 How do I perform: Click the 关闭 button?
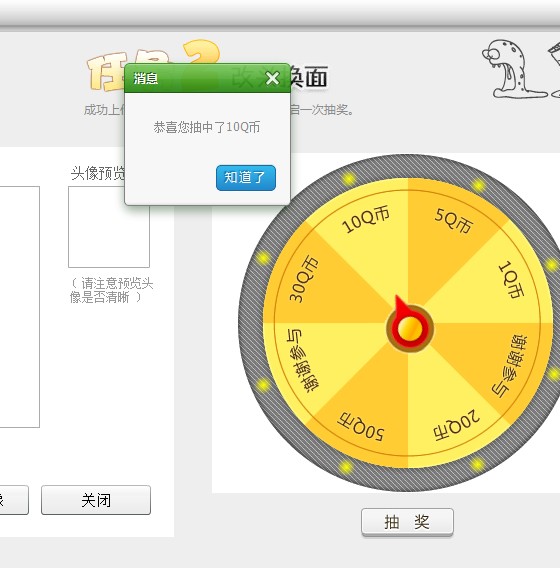pyautogui.click(x=96, y=500)
